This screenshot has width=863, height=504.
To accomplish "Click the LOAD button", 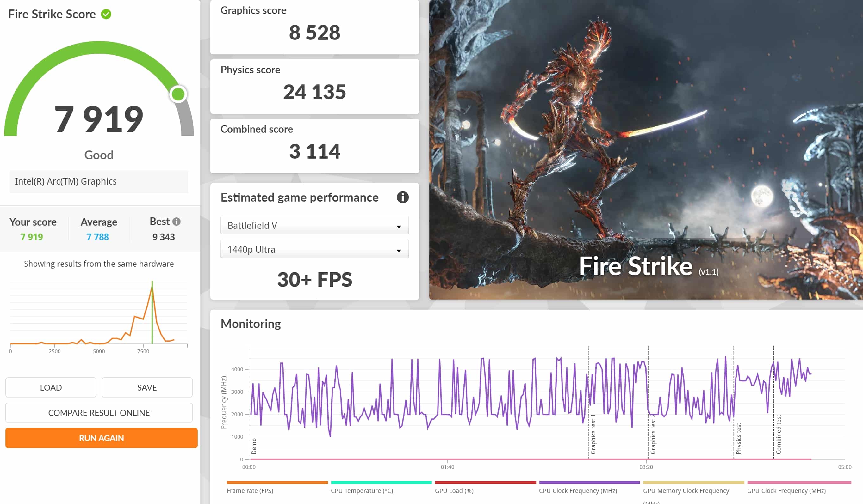I will pos(51,387).
